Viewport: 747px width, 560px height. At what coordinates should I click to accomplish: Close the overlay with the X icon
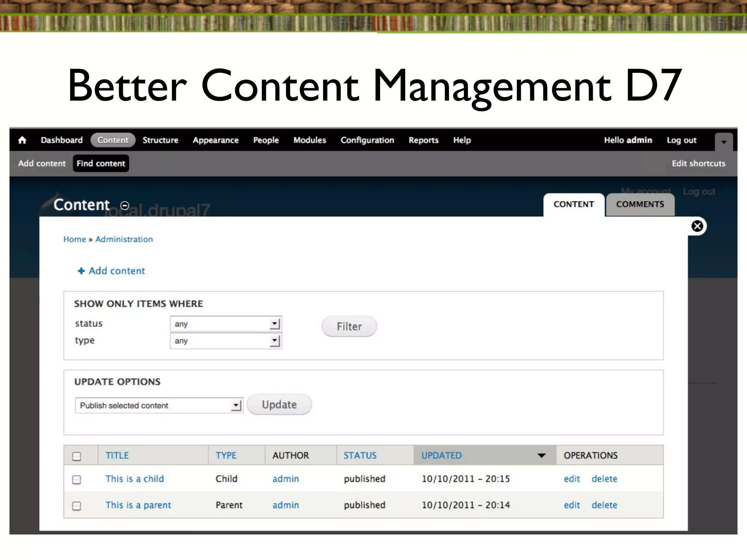[x=697, y=226]
